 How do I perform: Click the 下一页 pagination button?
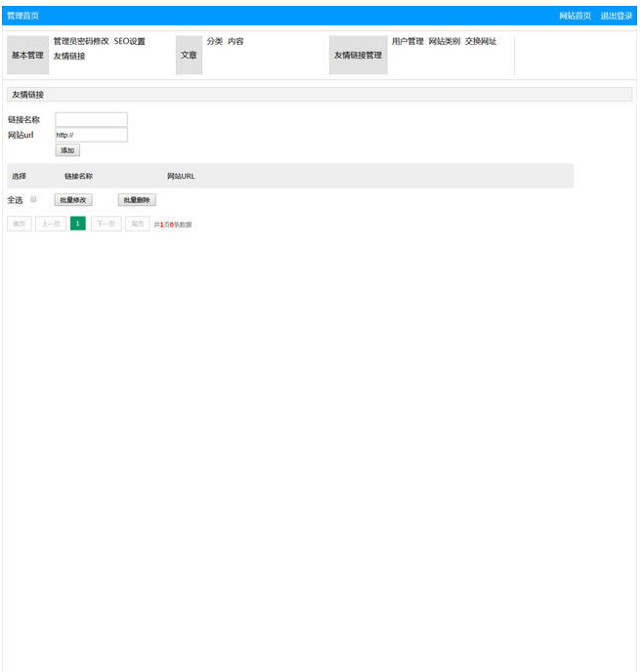coord(106,224)
